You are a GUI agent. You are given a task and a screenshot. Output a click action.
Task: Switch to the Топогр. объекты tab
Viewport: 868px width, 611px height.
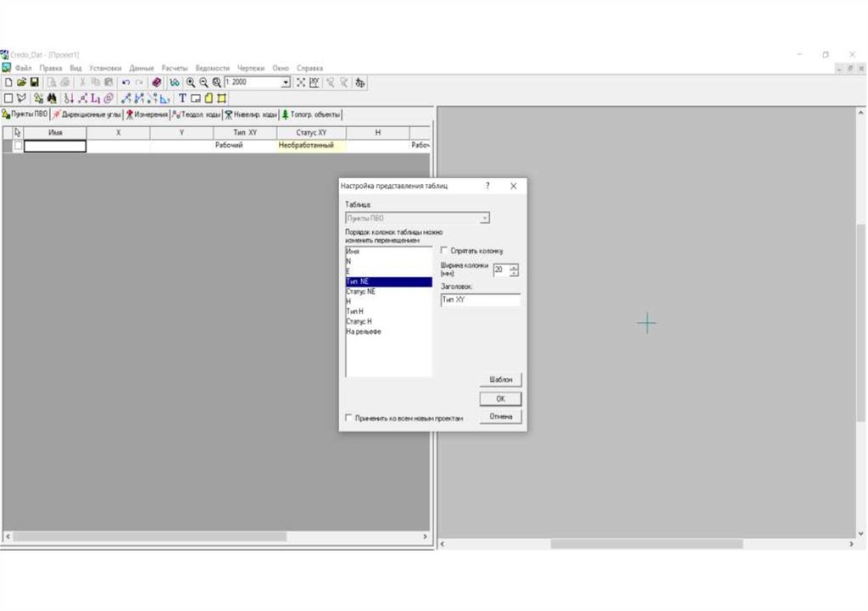click(311, 114)
